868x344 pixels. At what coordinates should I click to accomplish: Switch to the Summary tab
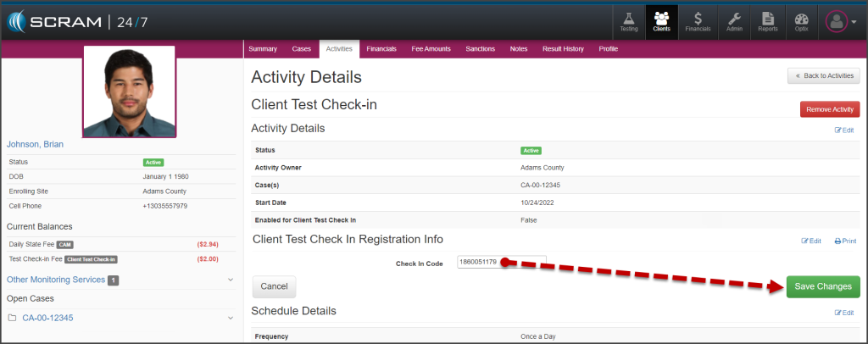(x=263, y=49)
